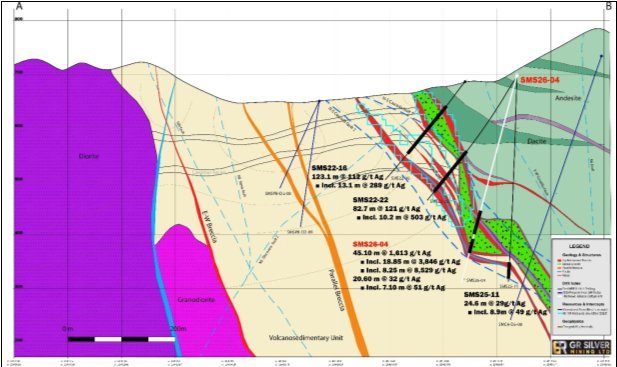This screenshot has width=617, height=367.
Task: Click the SMS22-16 drill hole heading
Action: click(328, 168)
